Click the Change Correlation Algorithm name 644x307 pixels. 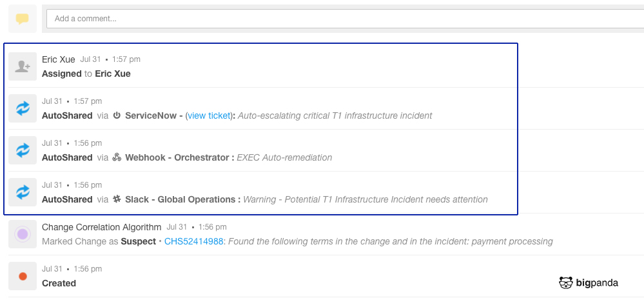click(101, 227)
